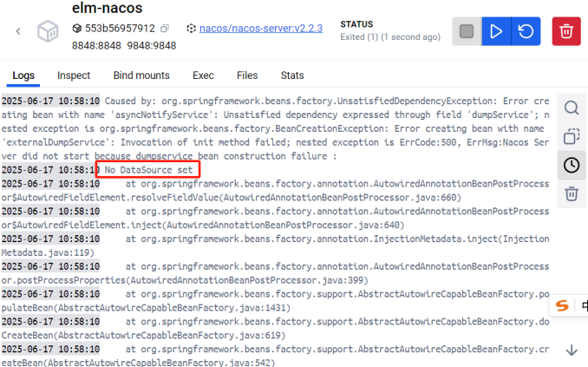Delete the container with the red trash button
Screen dimensions: 588x367
point(566,31)
